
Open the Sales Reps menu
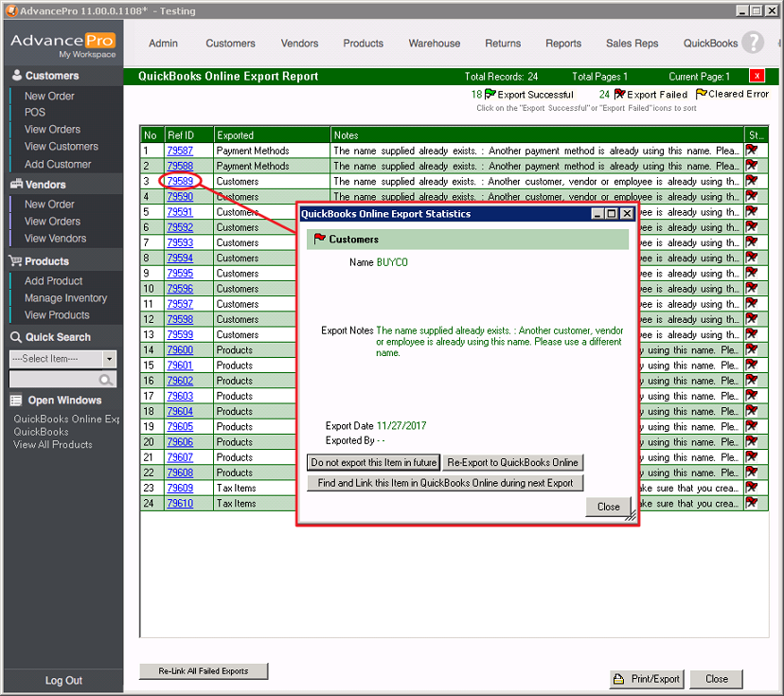click(x=632, y=43)
